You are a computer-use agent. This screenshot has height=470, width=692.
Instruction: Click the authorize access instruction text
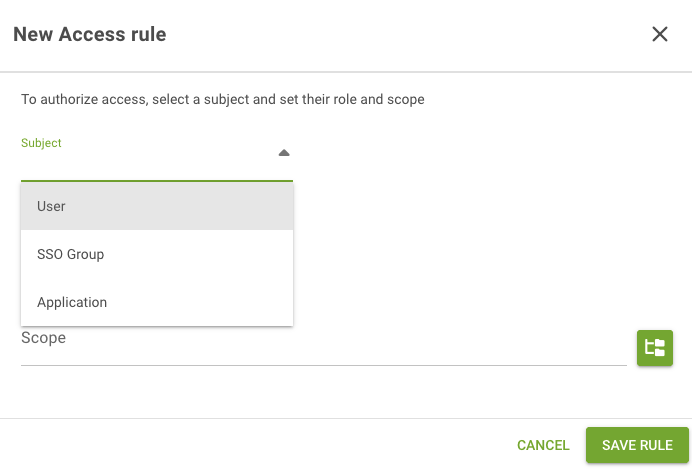pos(222,99)
